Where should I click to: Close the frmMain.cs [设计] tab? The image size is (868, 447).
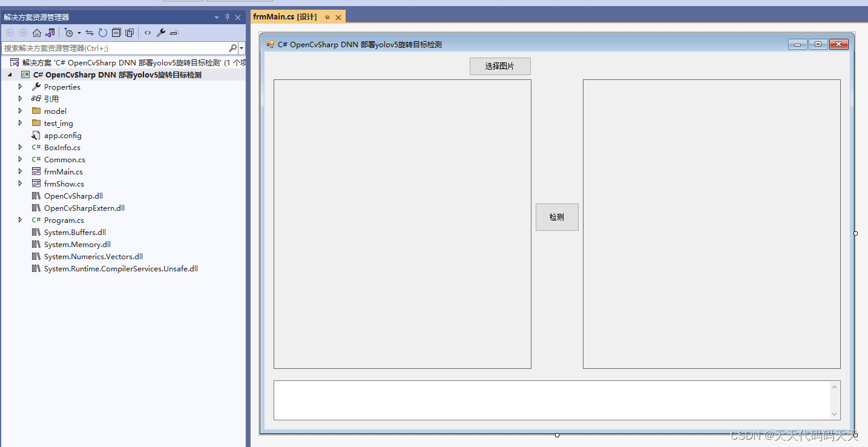pos(338,17)
